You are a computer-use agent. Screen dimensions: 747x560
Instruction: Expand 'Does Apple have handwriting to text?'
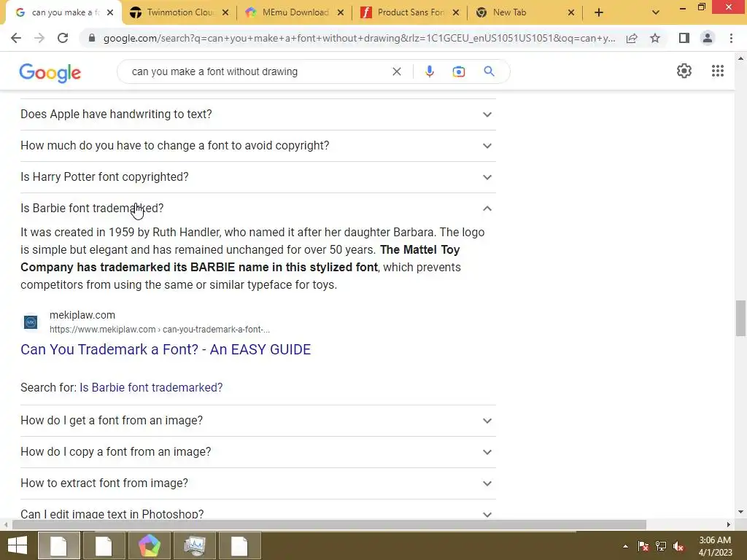pyautogui.click(x=258, y=114)
